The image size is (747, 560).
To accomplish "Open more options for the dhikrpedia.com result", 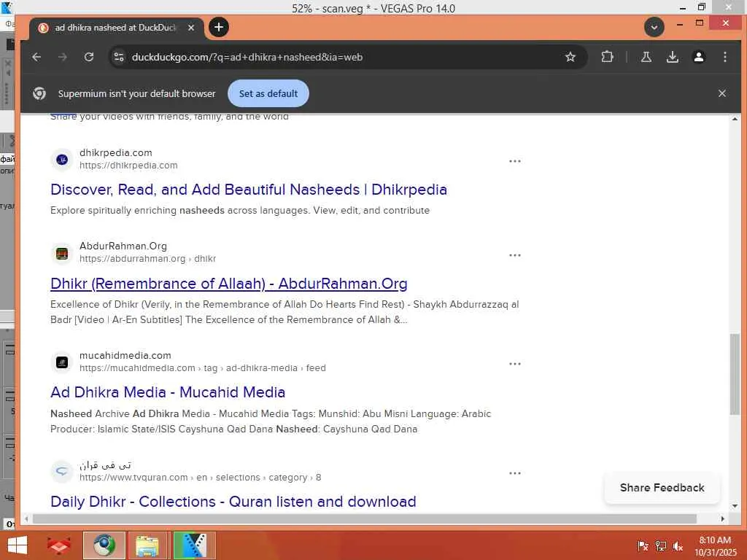I will point(514,161).
